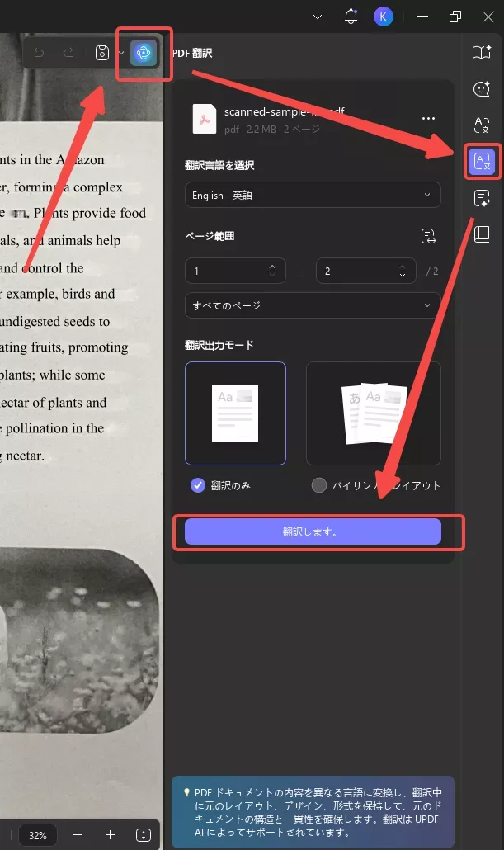Expand the save options arrow

pos(121,53)
